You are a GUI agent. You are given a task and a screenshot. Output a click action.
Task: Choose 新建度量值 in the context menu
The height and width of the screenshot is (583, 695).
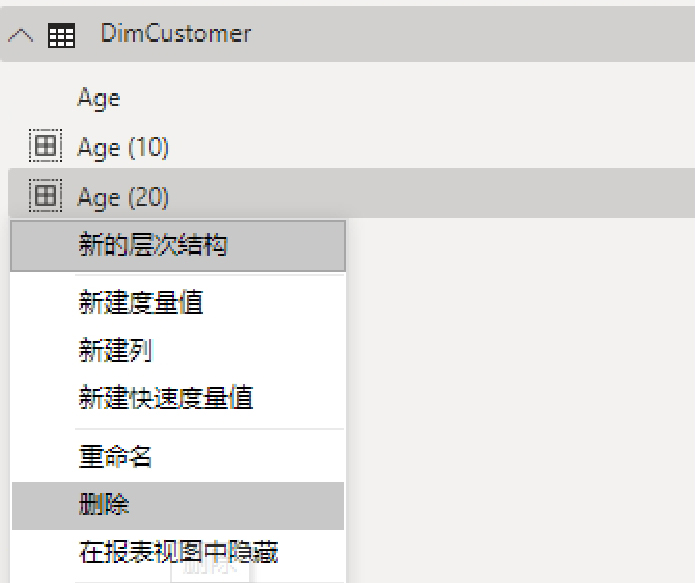point(141,302)
